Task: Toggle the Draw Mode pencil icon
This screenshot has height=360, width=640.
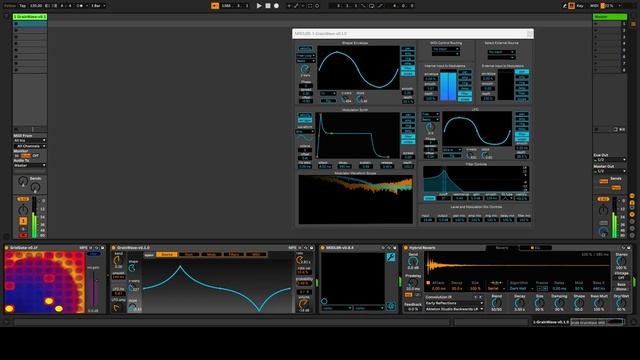Action: point(564,6)
